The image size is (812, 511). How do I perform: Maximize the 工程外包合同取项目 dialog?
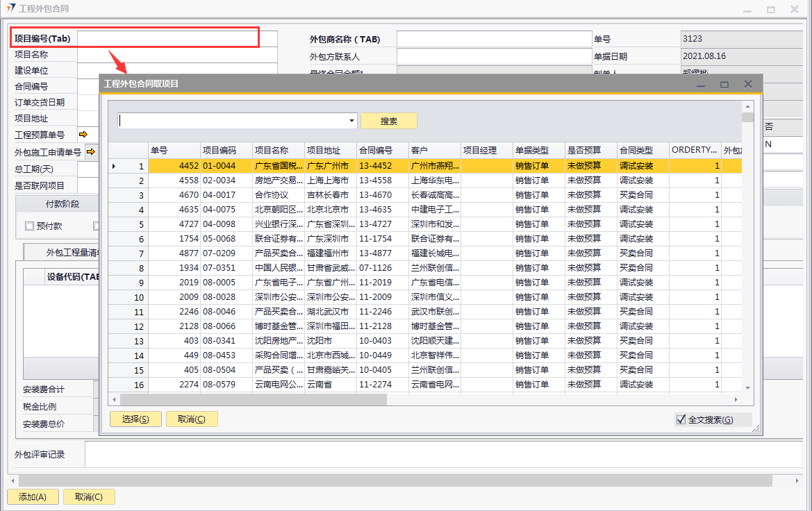[724, 84]
